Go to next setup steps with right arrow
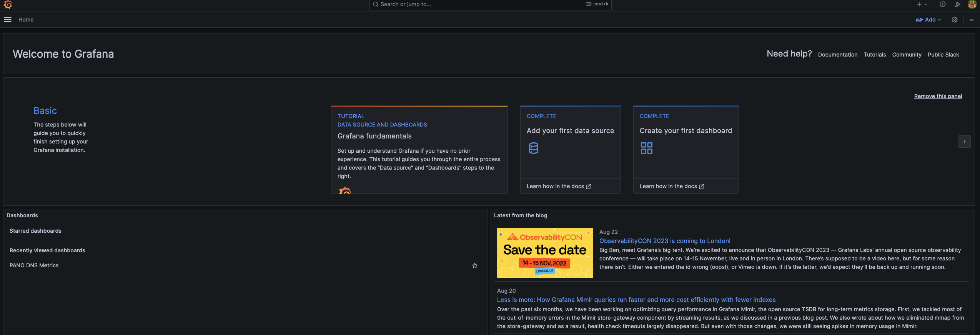 [x=964, y=142]
